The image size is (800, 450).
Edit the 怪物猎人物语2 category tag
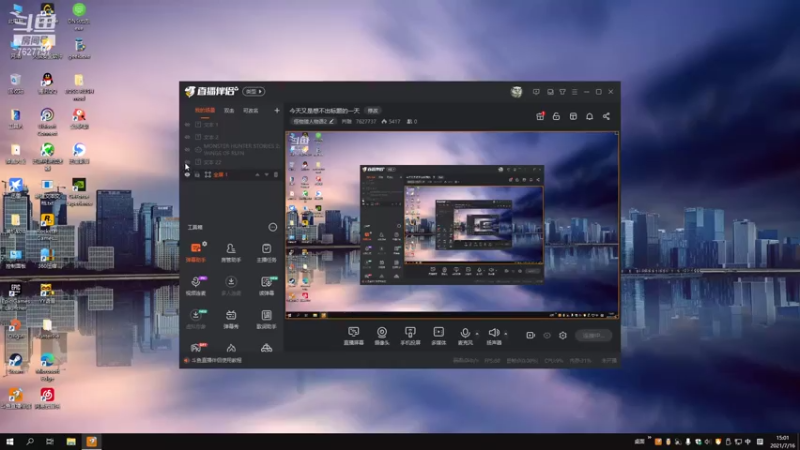pos(314,121)
